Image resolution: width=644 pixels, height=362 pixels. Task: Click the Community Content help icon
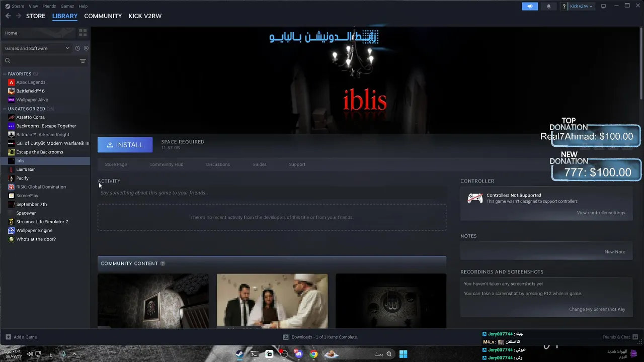[163, 263]
